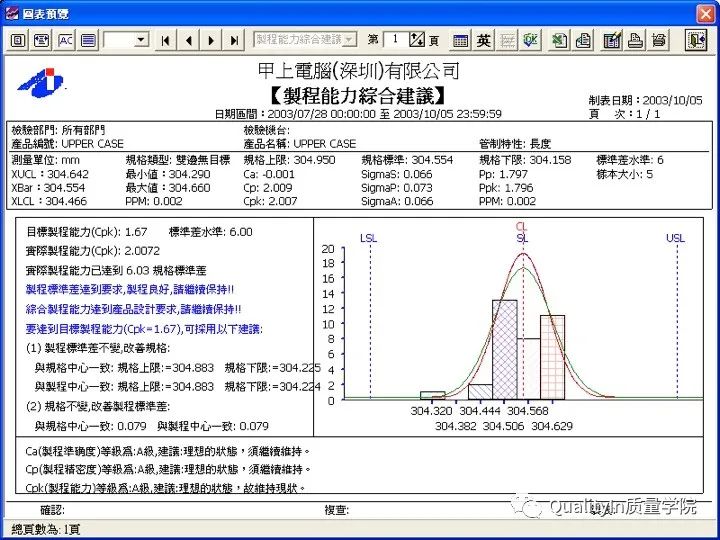
Task: Click the Cp: 2.009 value
Action: pyautogui.click(x=268, y=188)
